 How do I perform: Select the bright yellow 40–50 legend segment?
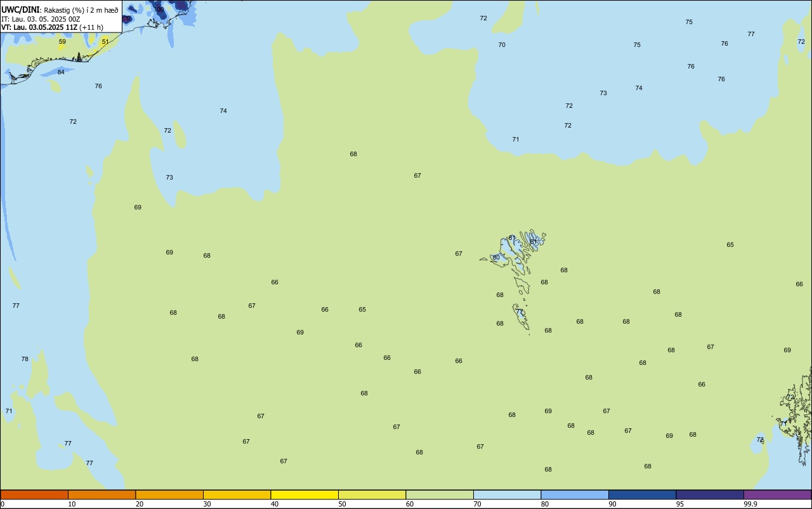(x=304, y=494)
